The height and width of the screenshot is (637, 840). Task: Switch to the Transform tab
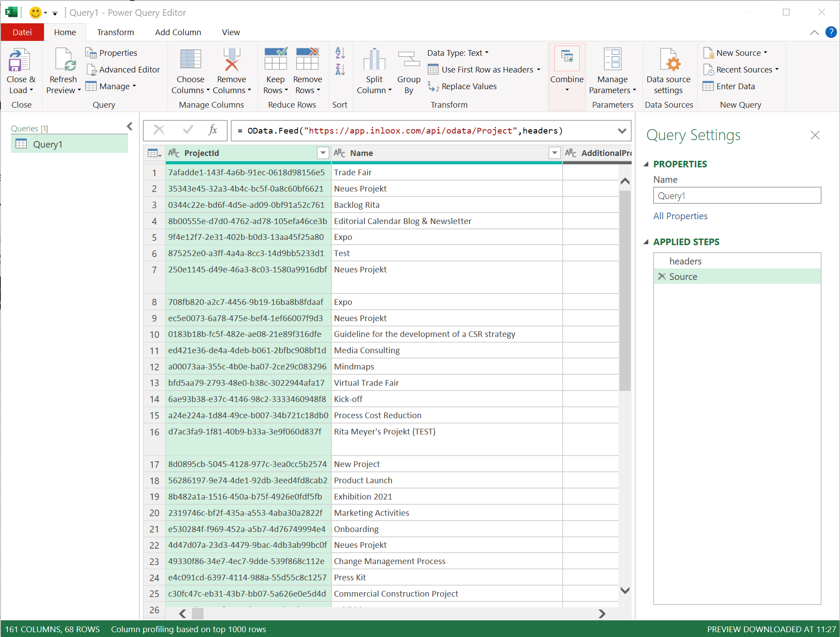click(x=116, y=32)
